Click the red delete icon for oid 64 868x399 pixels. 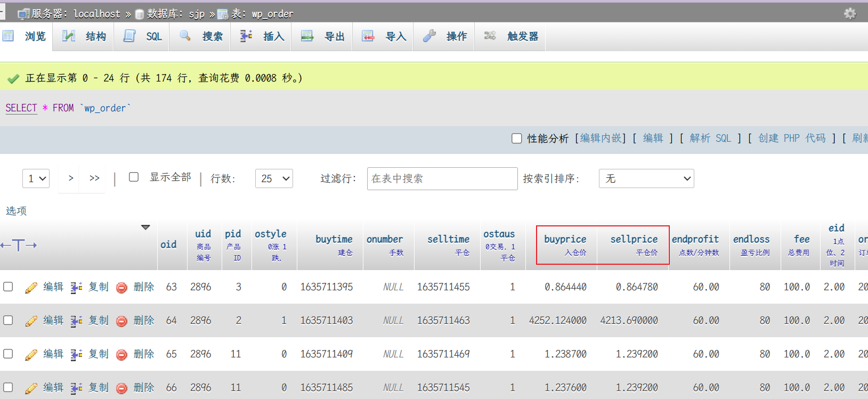click(121, 321)
